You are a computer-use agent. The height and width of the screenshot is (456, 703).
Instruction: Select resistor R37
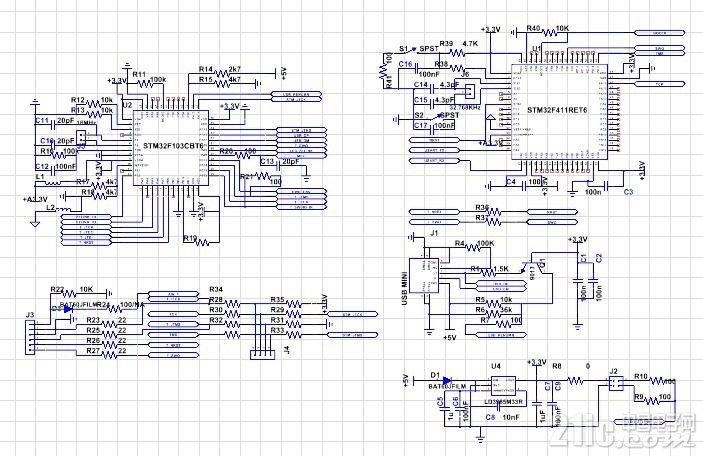[x=494, y=222]
